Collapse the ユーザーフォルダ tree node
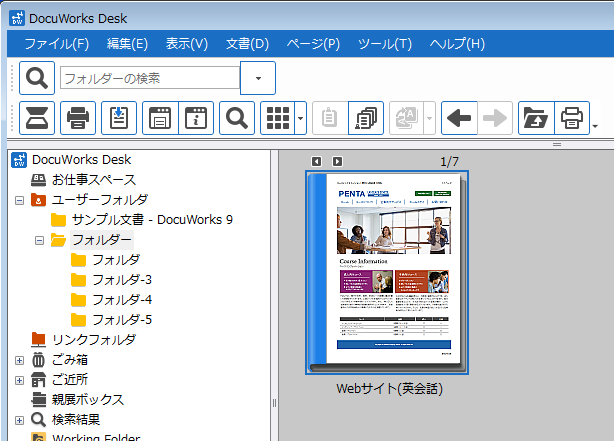This screenshot has width=614, height=441. click(20, 200)
